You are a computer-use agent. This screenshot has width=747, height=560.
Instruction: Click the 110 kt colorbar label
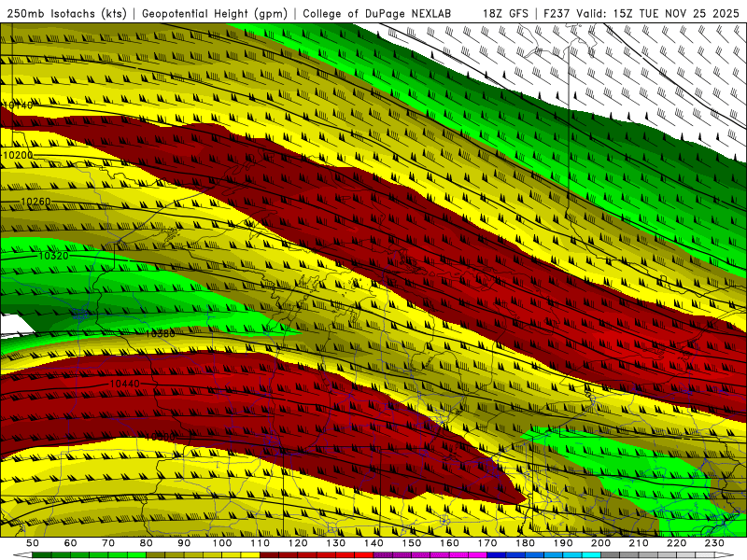pos(260,543)
